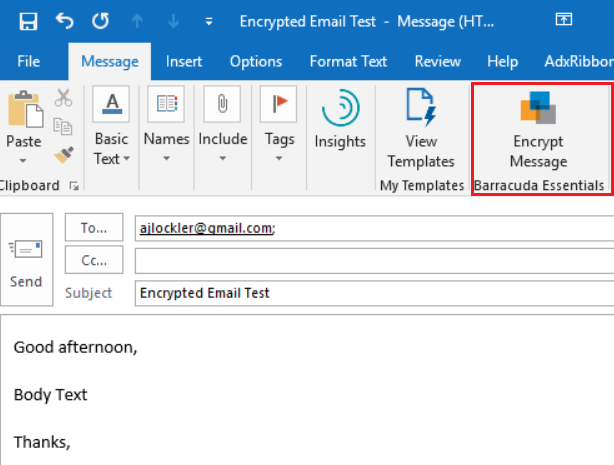Open the Clipboard dialog launcher

click(73, 186)
